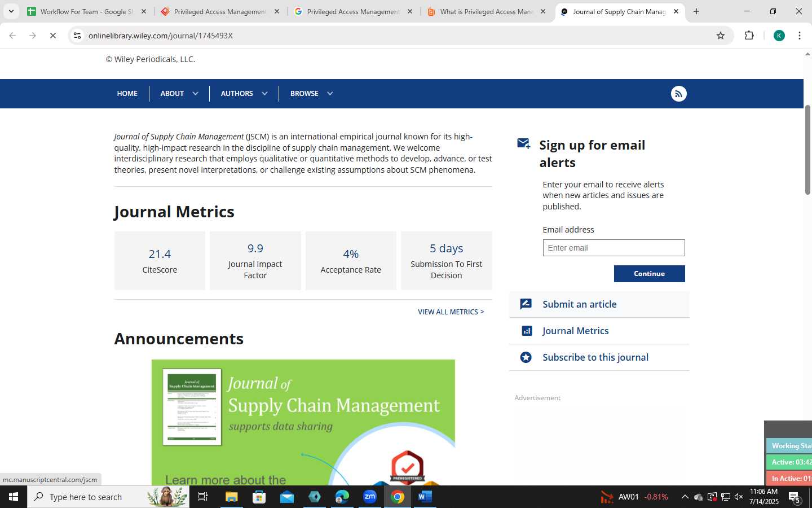Go to HOME in journal navigation
Image resolution: width=812 pixels, height=508 pixels.
point(127,94)
